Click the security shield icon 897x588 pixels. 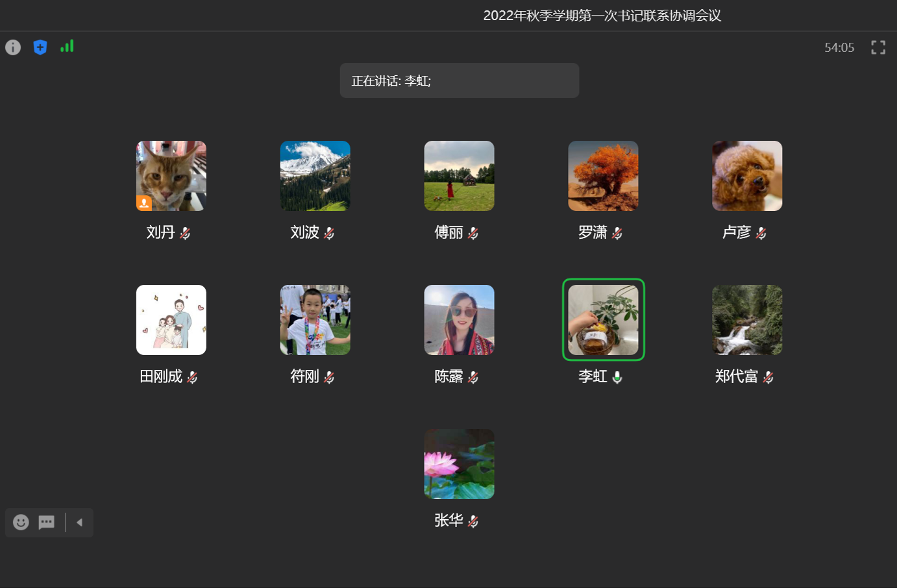[x=40, y=47]
